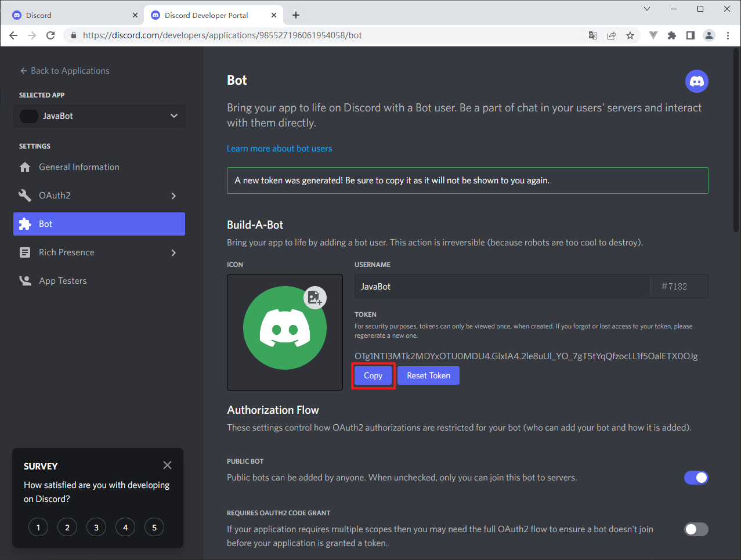Click the Rich Presence document icon
Image resolution: width=741 pixels, height=560 pixels.
[25, 252]
